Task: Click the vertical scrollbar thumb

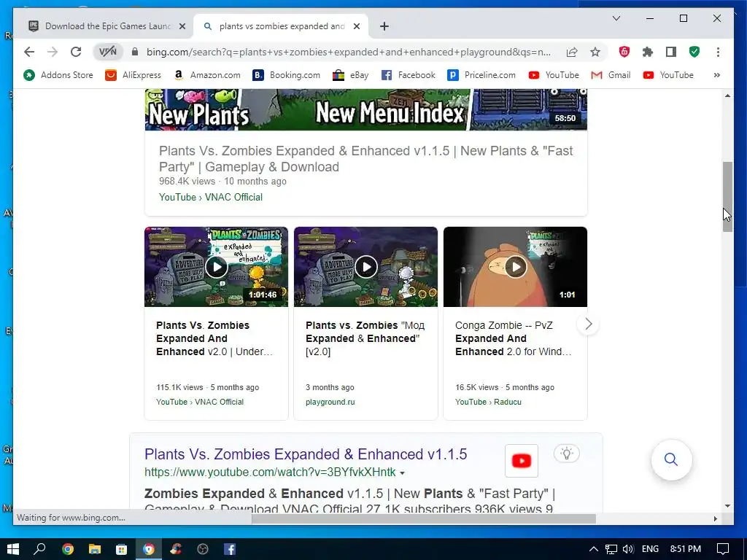Action: [x=727, y=197]
